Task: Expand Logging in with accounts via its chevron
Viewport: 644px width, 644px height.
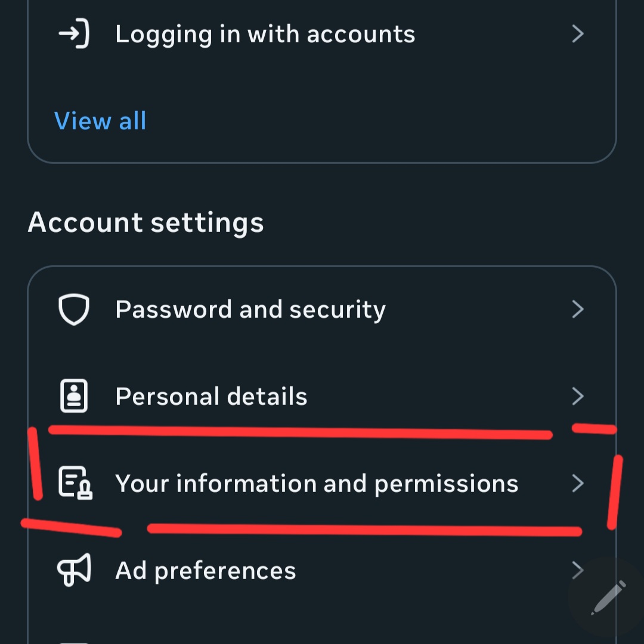Action: (577, 34)
